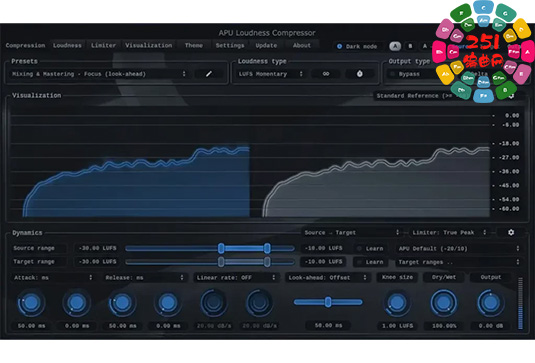Click the 0.00 dB Output value field
The width and height of the screenshot is (535, 363).
pyautogui.click(x=491, y=326)
